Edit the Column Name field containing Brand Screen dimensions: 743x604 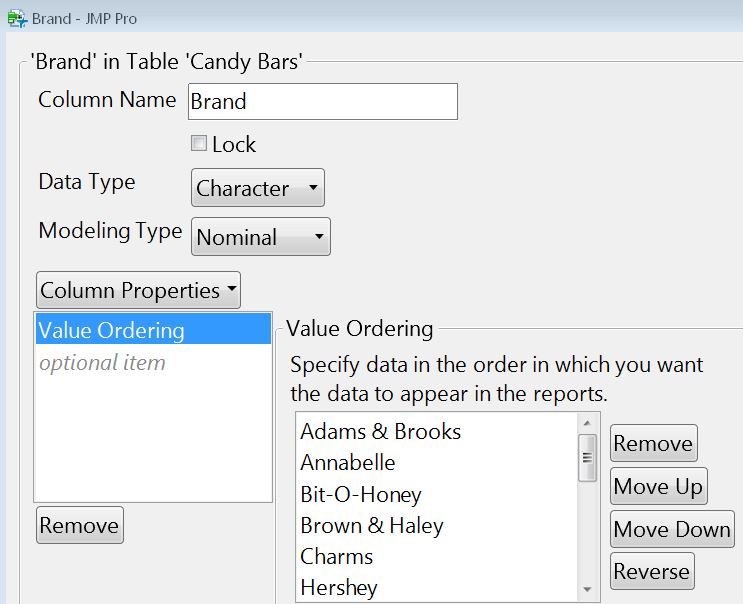(323, 101)
